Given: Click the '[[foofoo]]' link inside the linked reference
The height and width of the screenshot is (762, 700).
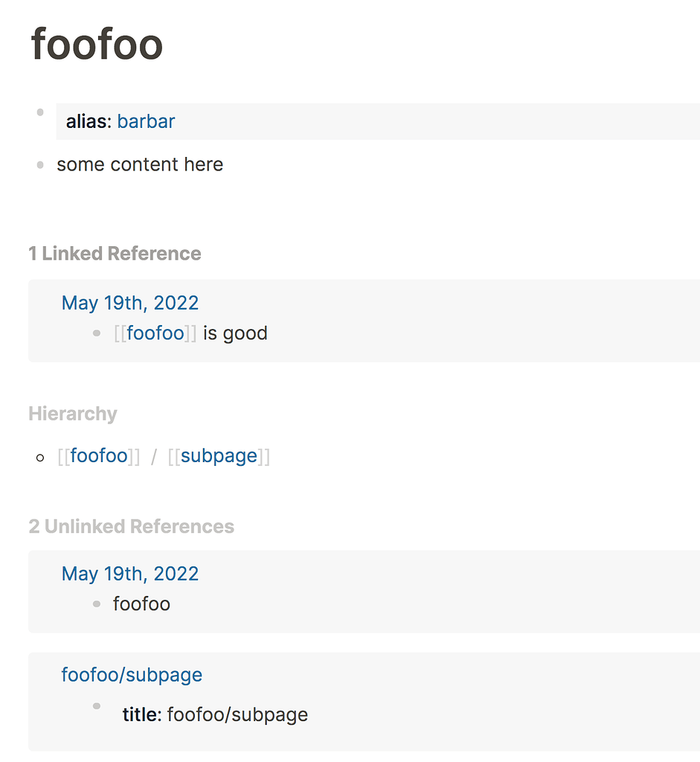Looking at the screenshot, I should point(155,333).
